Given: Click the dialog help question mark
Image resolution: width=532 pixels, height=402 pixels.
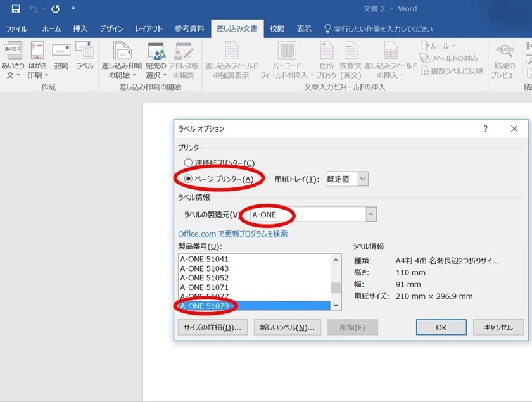Looking at the screenshot, I should click(x=486, y=129).
